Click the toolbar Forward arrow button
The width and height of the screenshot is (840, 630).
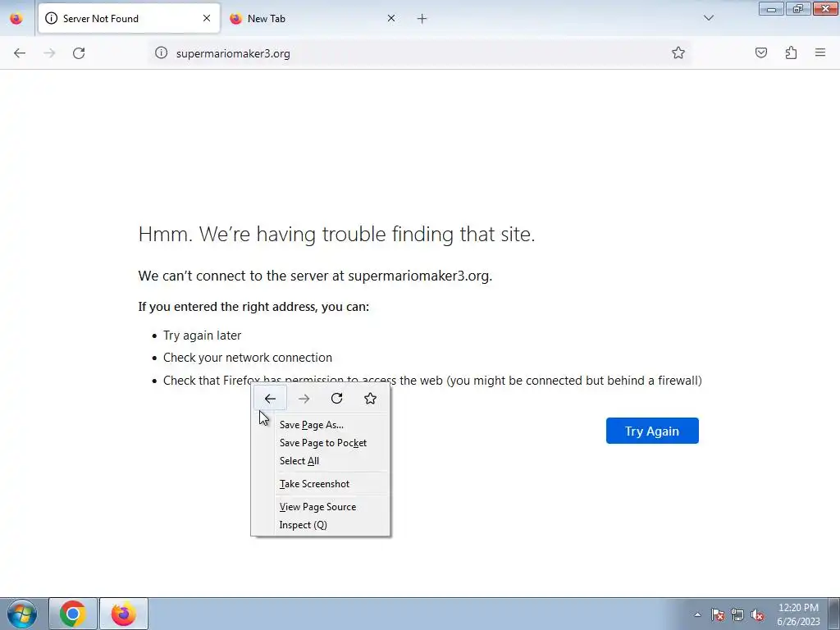point(49,53)
